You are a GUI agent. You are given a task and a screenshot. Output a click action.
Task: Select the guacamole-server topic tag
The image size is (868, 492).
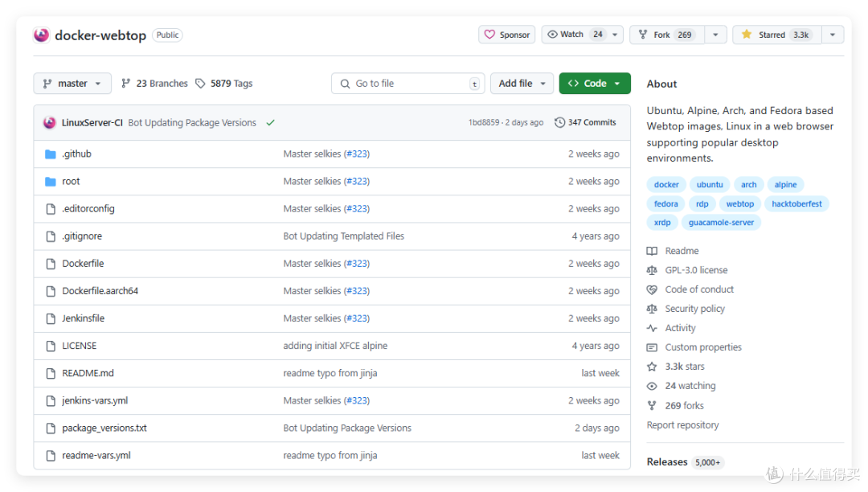pos(721,223)
